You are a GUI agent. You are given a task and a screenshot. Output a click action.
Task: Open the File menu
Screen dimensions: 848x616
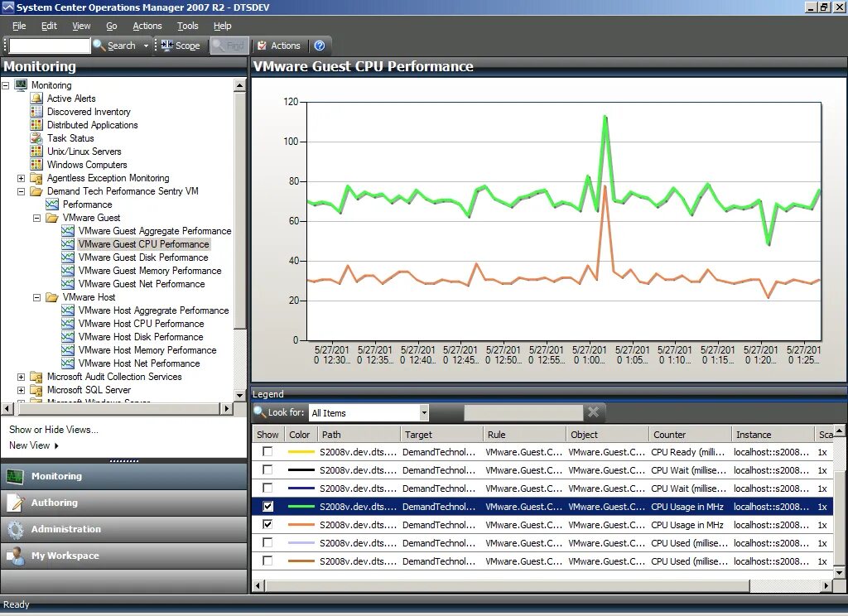(19, 26)
